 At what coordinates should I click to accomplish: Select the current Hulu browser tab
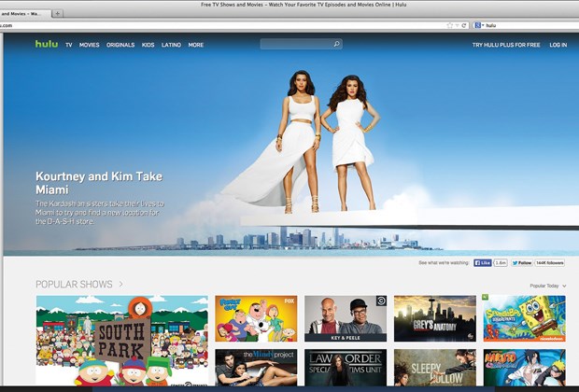(x=24, y=14)
